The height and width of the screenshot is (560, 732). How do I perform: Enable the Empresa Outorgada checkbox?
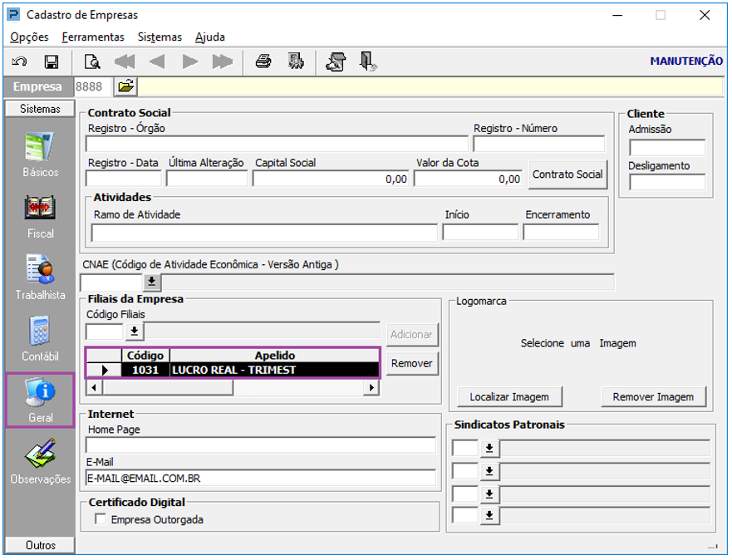(101, 519)
